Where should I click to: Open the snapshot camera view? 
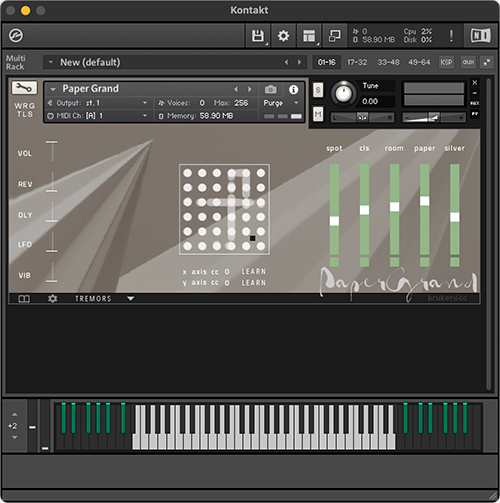[270, 89]
